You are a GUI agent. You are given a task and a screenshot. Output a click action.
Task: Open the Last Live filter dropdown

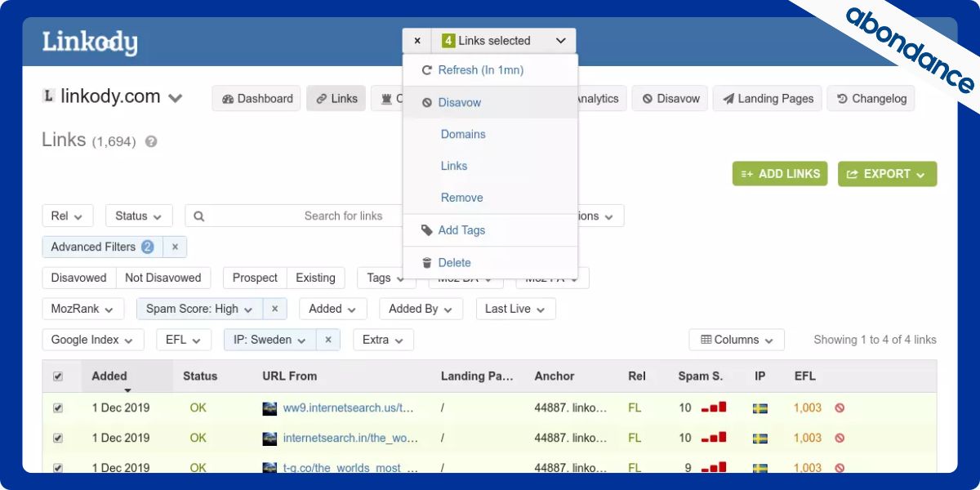click(515, 309)
